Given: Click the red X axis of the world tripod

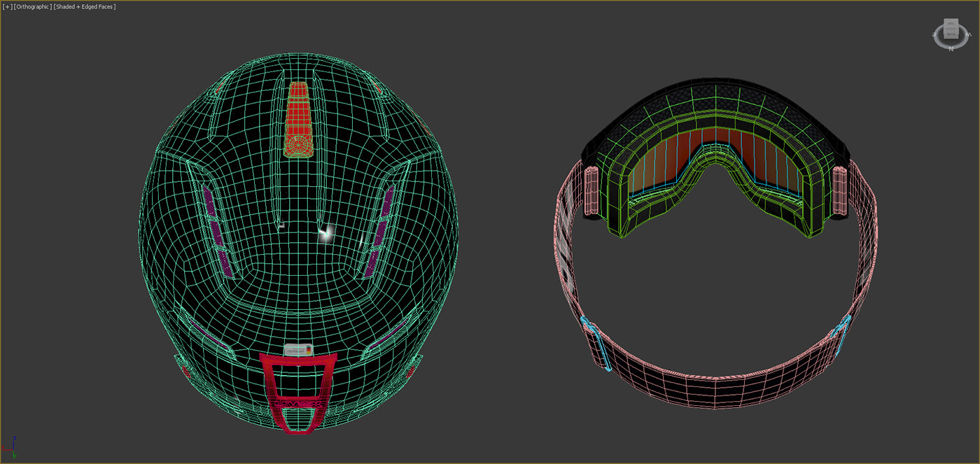Looking at the screenshot, I should click(6, 450).
